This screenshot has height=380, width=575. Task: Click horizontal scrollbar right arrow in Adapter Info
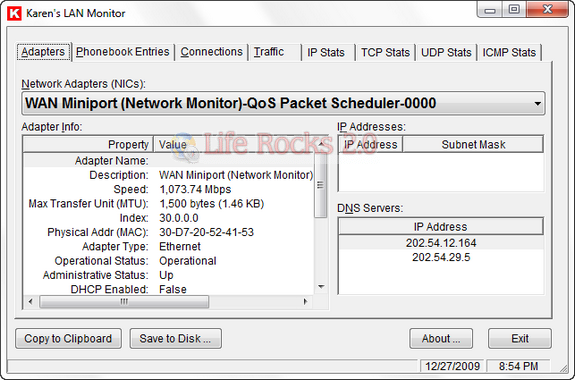click(305, 302)
